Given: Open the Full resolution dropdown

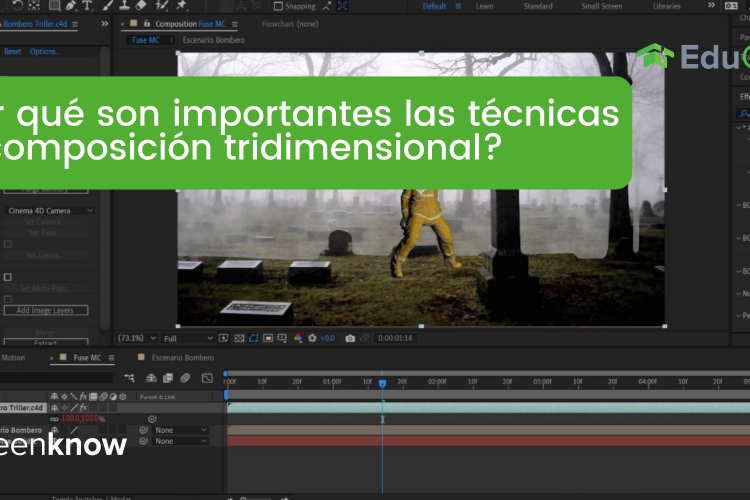Looking at the screenshot, I should (188, 338).
